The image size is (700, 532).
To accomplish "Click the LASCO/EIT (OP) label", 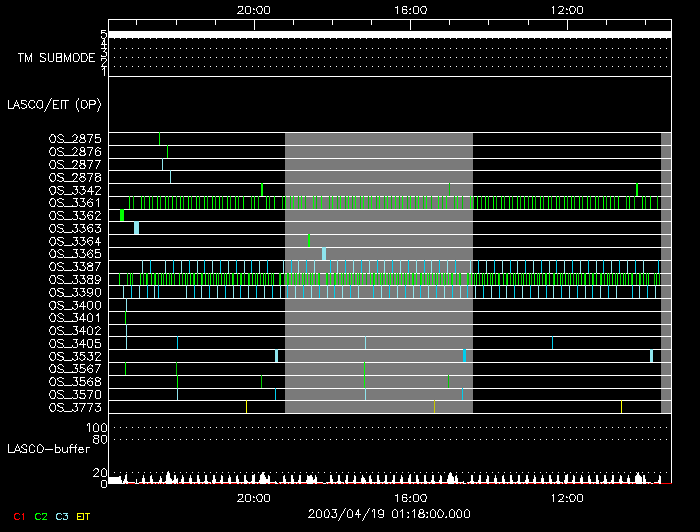I will tap(54, 105).
